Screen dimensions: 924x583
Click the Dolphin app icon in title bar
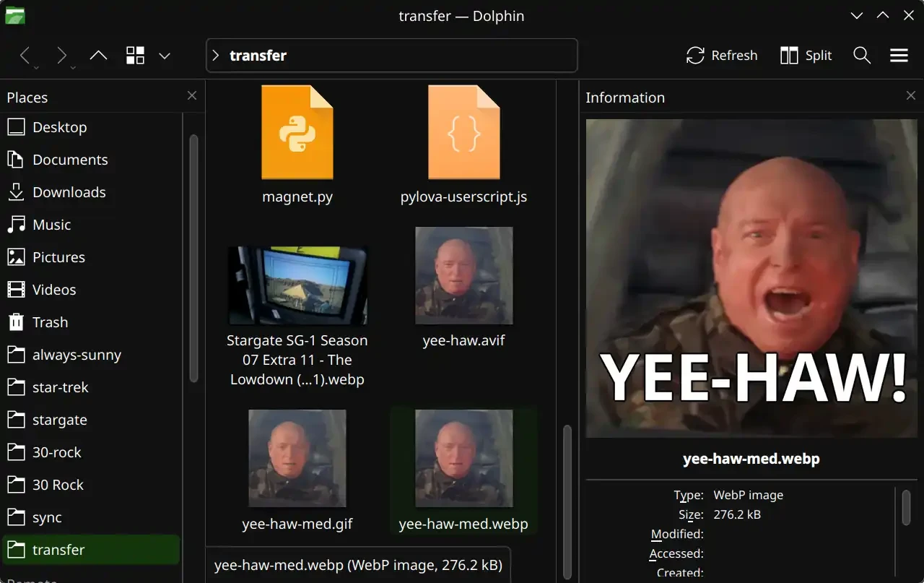tap(14, 15)
